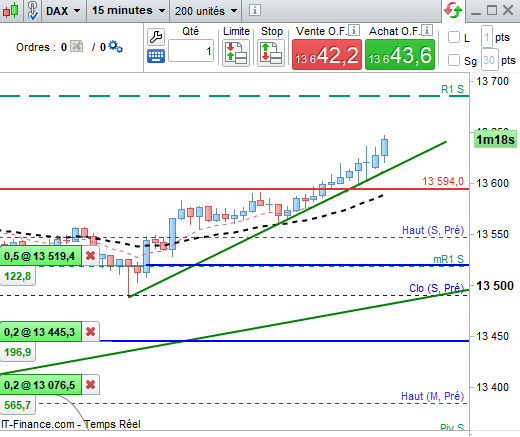Image resolution: width=520 pixels, height=437 pixels.
Task: Click the Clo (S, Pré) label
Action: [436, 288]
